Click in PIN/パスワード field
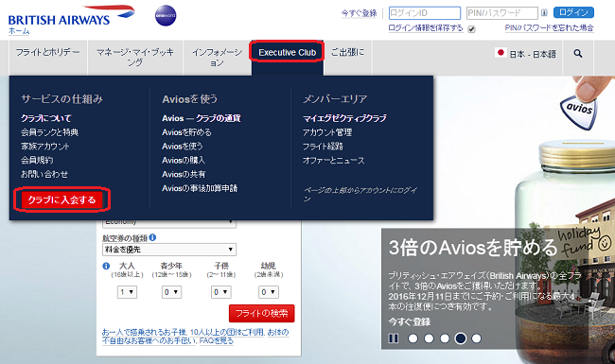615x364 pixels. [502, 13]
